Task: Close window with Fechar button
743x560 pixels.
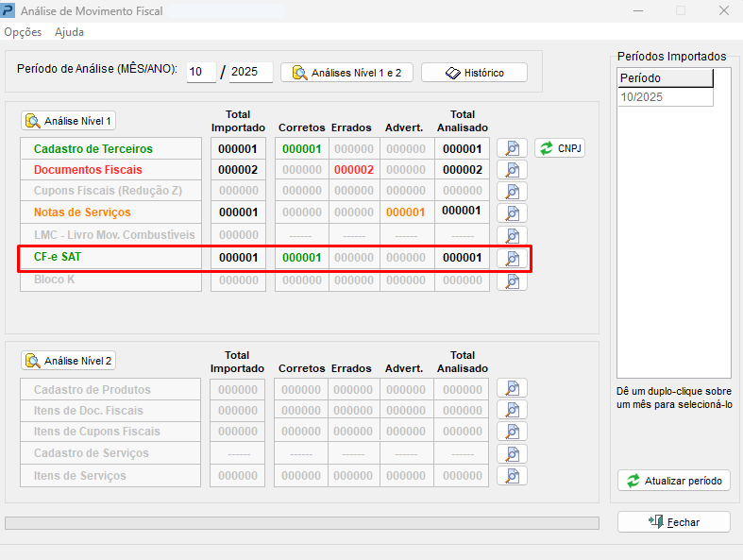Action: point(673,522)
